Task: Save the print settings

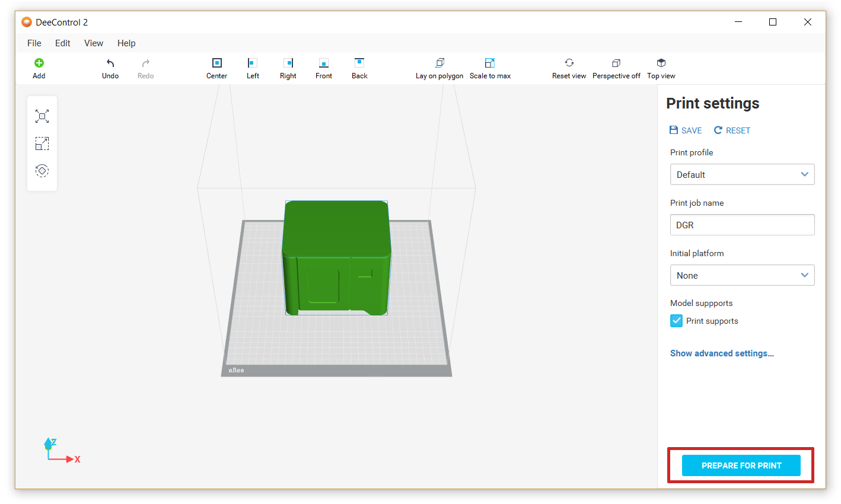Action: [686, 130]
